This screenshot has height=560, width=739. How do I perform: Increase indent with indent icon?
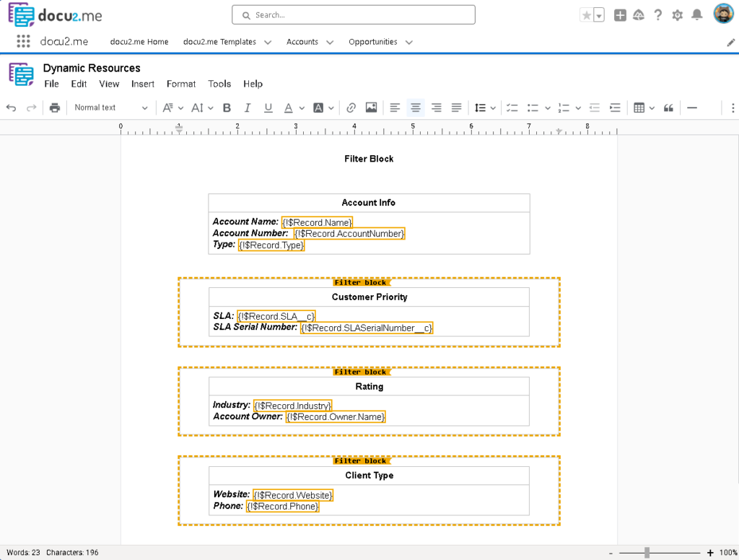tap(615, 108)
